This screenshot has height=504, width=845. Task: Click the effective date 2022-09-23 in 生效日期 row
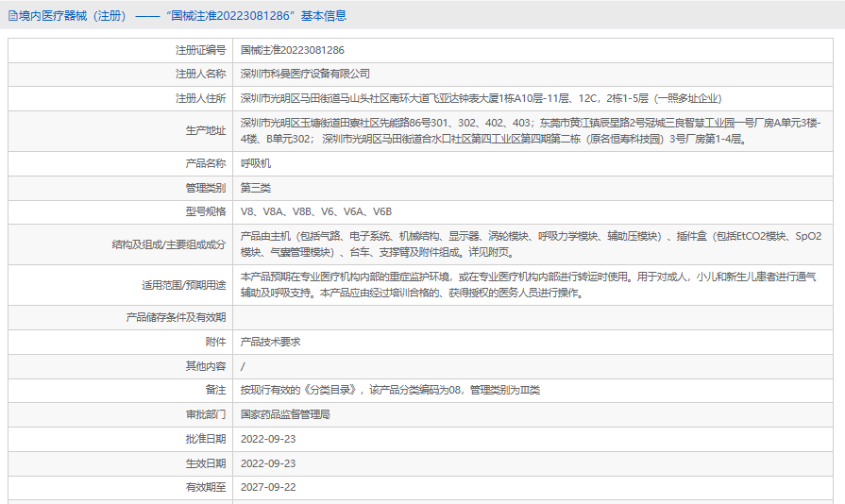(x=268, y=463)
